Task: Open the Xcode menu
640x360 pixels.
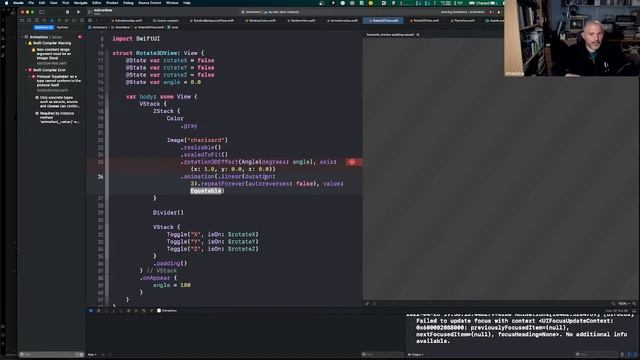Action: pos(18,2)
